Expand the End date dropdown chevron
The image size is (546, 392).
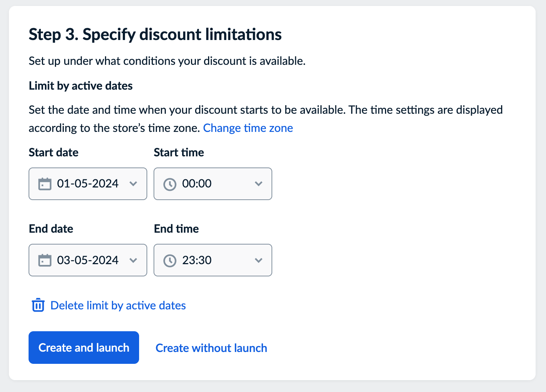click(x=134, y=260)
